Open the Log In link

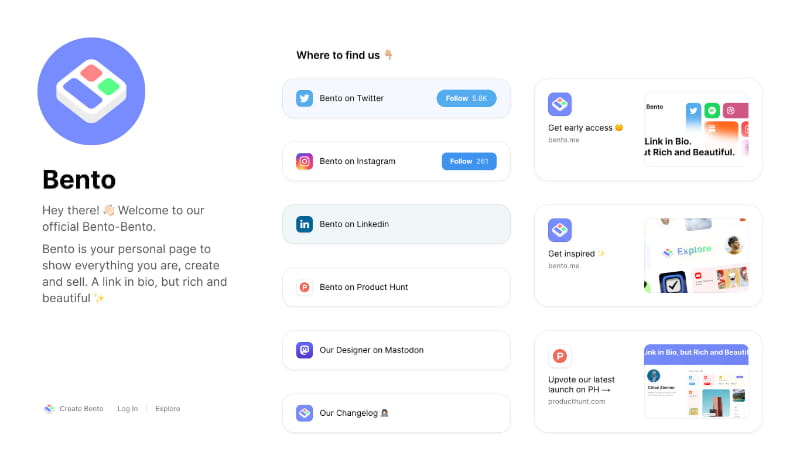[128, 409]
